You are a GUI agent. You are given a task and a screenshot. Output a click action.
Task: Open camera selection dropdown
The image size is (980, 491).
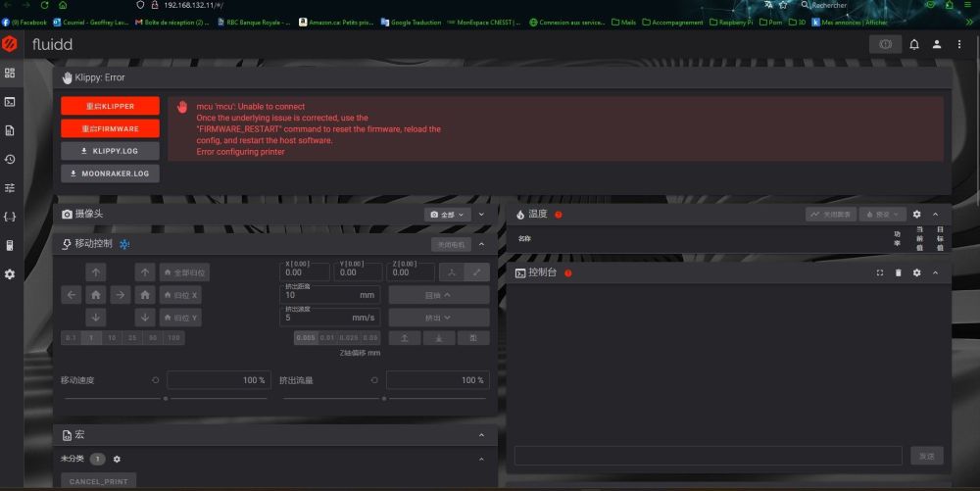(x=448, y=215)
